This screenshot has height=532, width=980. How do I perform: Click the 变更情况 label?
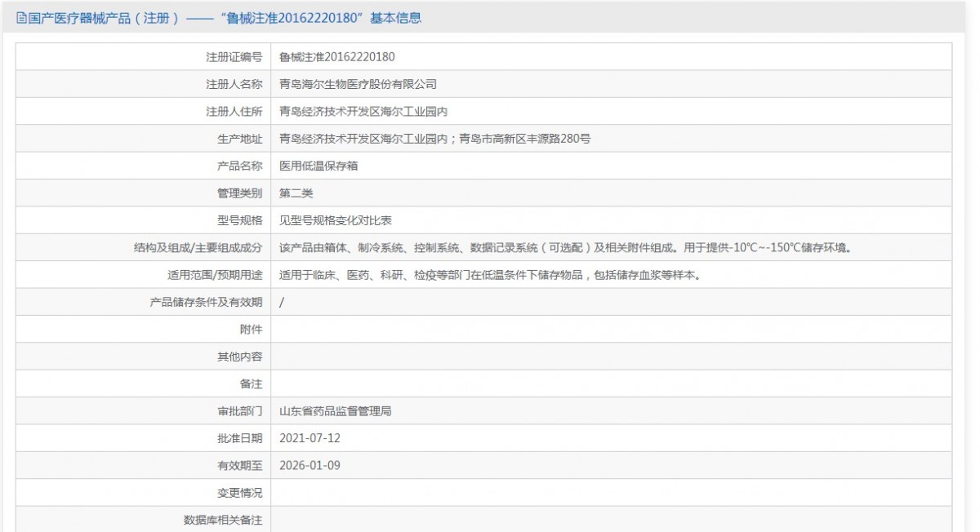tap(240, 493)
